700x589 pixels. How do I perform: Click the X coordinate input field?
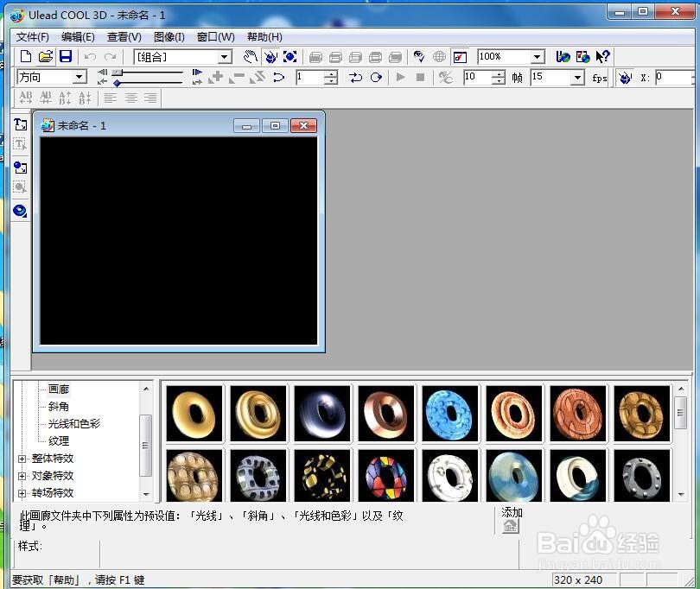point(674,77)
